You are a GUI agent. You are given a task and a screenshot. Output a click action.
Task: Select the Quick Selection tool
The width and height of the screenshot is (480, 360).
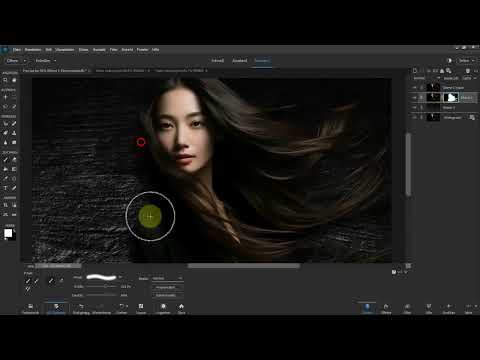click(x=14, y=107)
